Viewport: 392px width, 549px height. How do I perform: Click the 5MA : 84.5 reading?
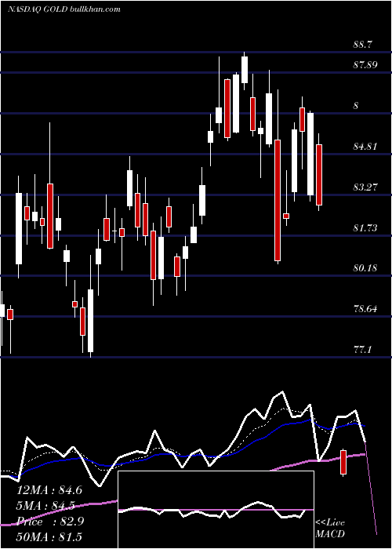coord(46,506)
